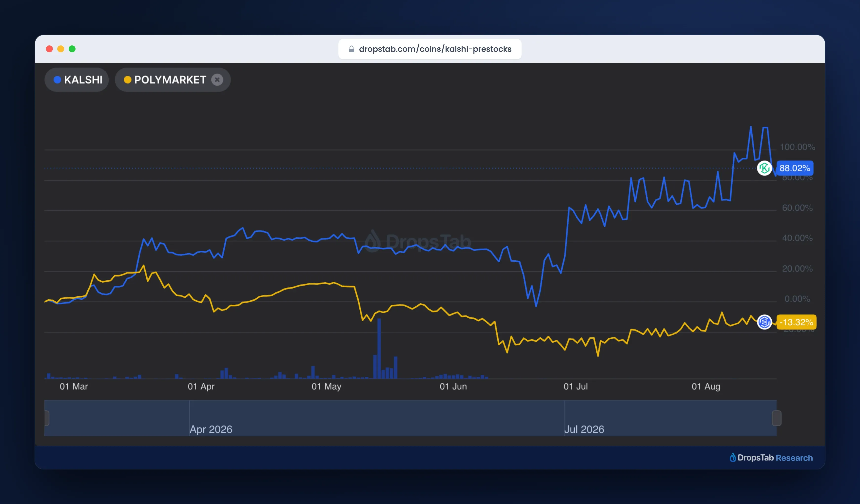Viewport: 860px width, 504px height.
Task: Close window with red traffic light button
Action: coord(49,49)
